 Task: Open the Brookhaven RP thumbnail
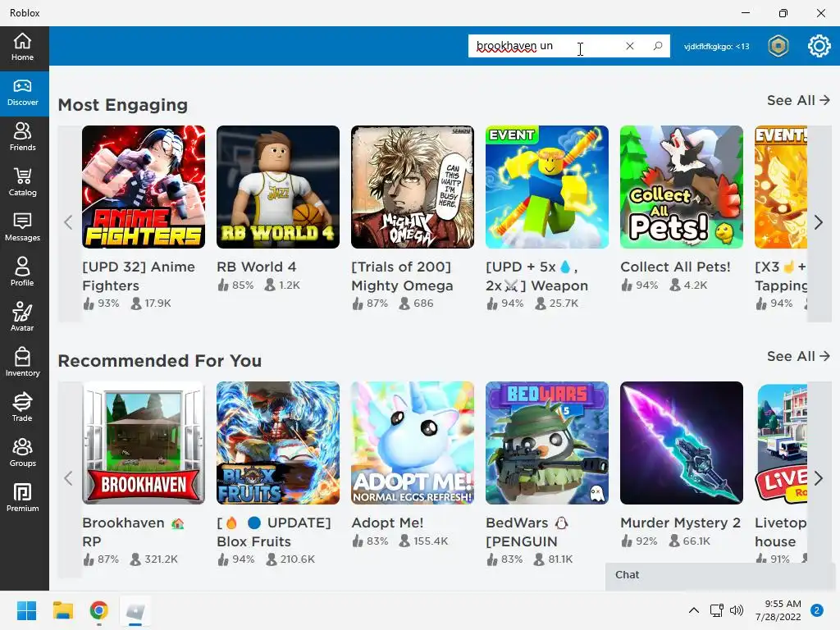pos(144,443)
